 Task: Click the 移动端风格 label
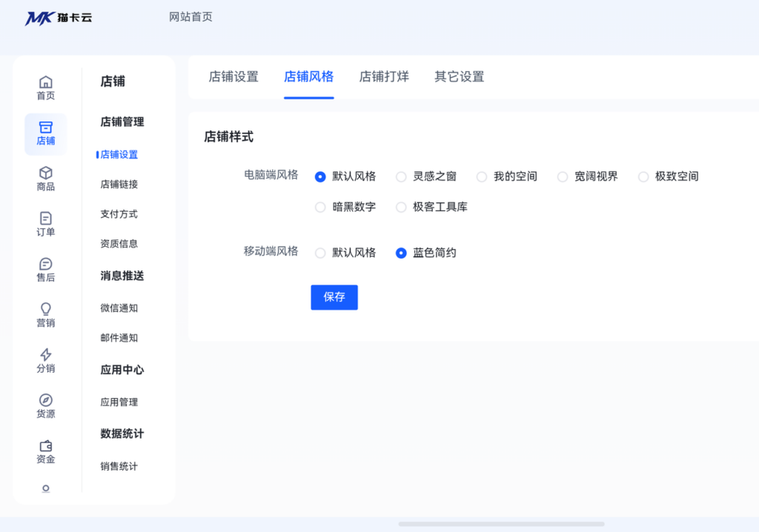tap(271, 251)
